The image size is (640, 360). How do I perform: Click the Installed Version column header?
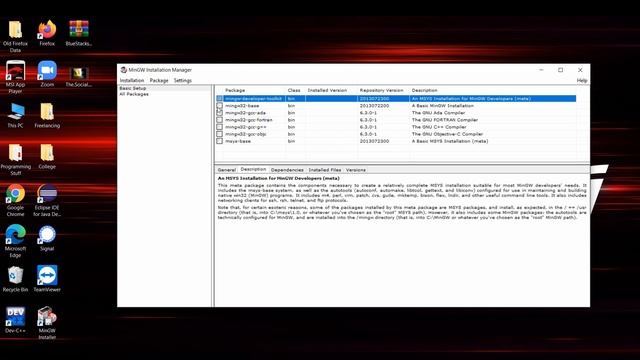click(x=327, y=90)
